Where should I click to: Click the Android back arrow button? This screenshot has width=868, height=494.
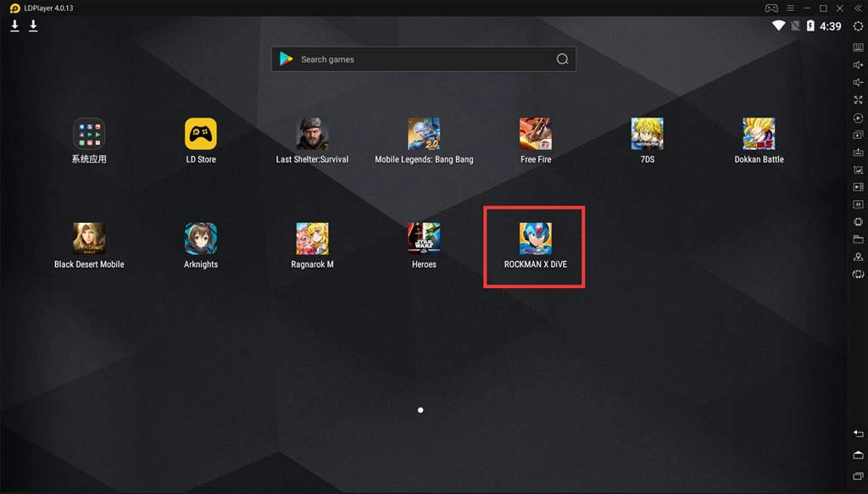click(x=858, y=434)
